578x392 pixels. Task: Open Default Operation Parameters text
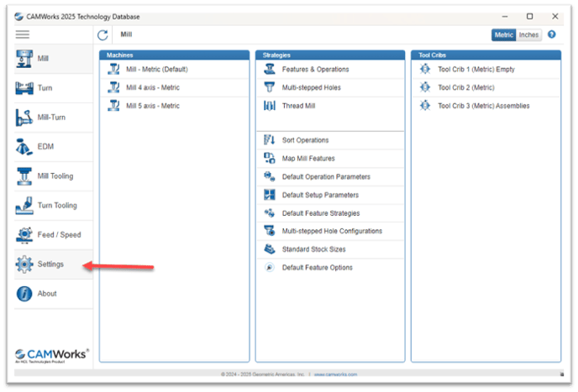(326, 177)
